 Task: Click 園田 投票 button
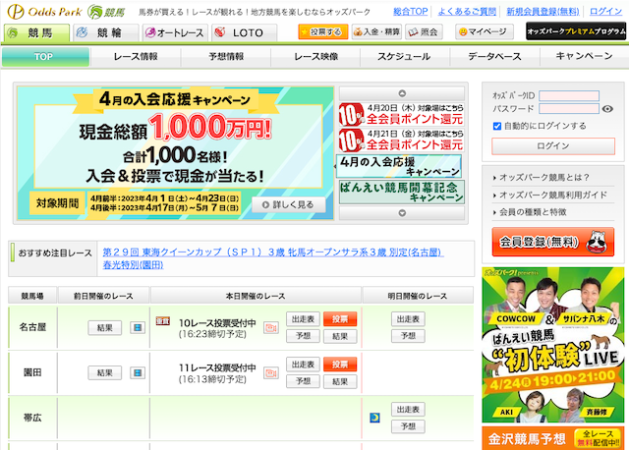340,364
